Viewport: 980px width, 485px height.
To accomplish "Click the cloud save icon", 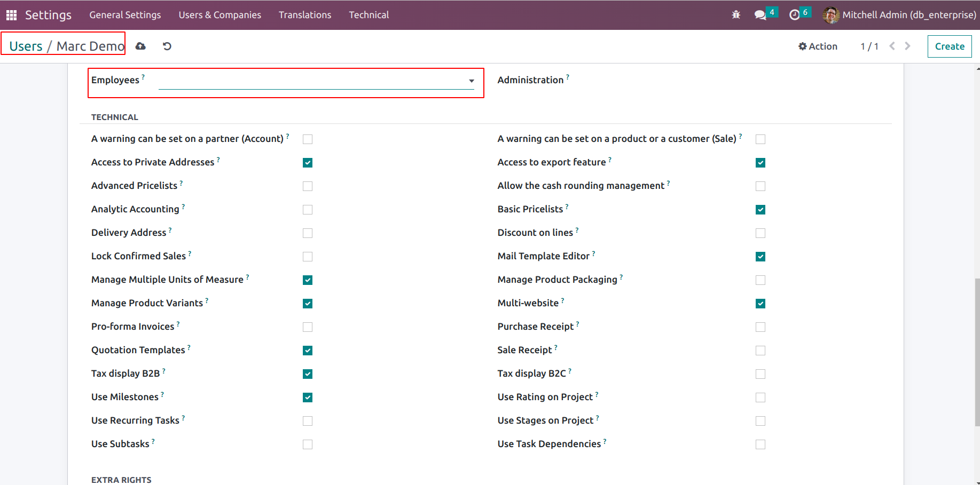I will [140, 46].
